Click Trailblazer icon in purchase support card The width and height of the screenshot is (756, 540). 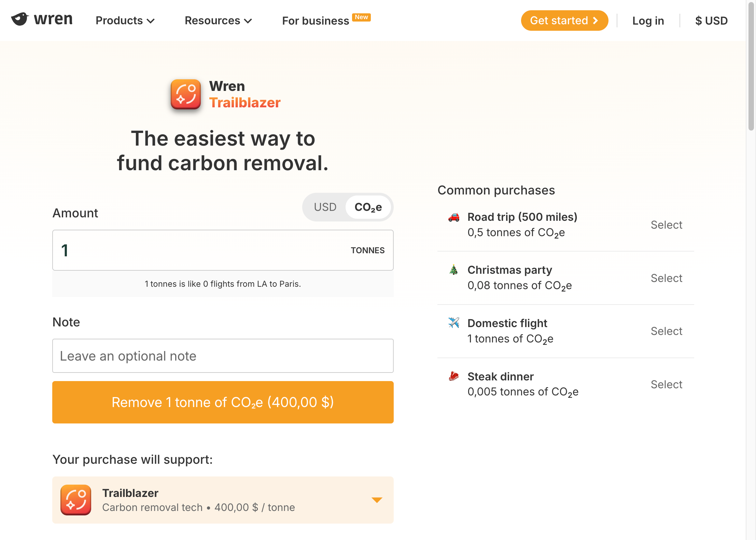tap(76, 500)
